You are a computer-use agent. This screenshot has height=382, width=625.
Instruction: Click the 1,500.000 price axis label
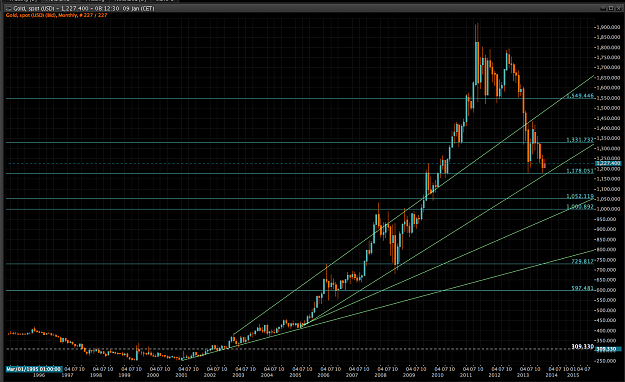tap(609, 108)
